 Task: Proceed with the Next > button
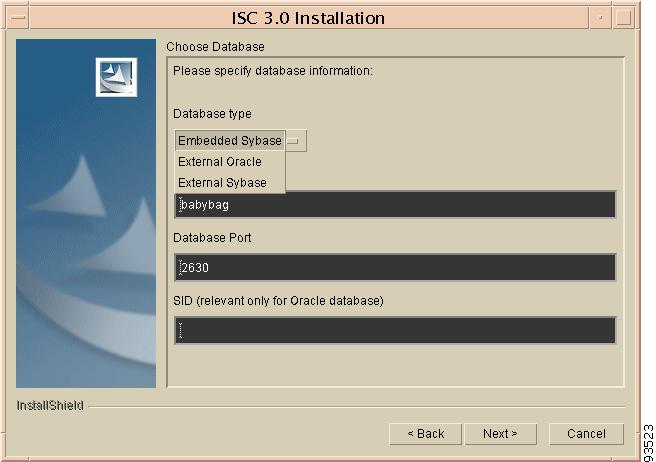(x=500, y=434)
